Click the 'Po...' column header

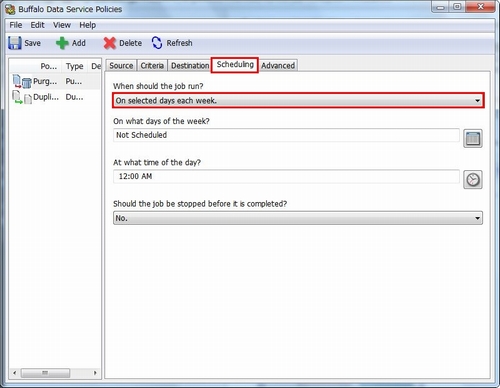48,66
